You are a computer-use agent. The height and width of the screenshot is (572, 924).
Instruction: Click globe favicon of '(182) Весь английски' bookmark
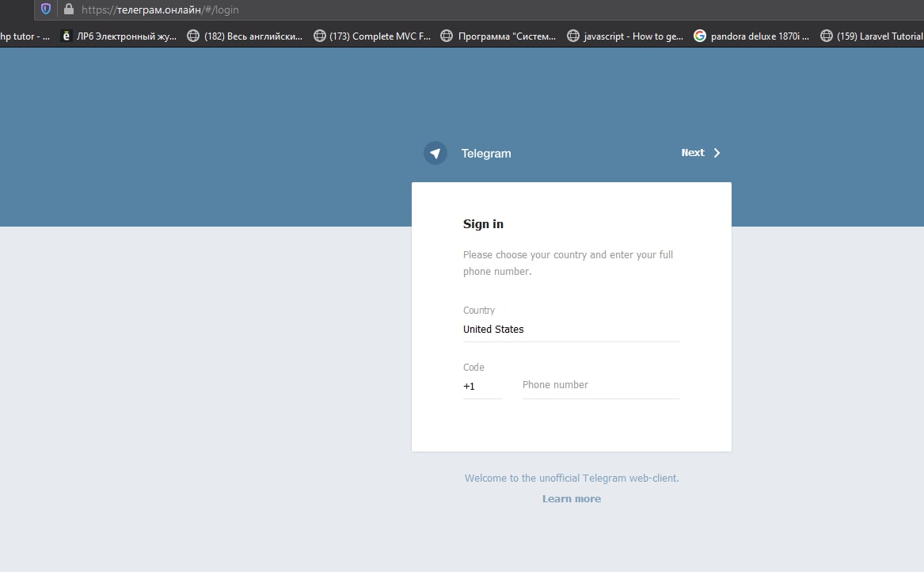[x=192, y=36]
